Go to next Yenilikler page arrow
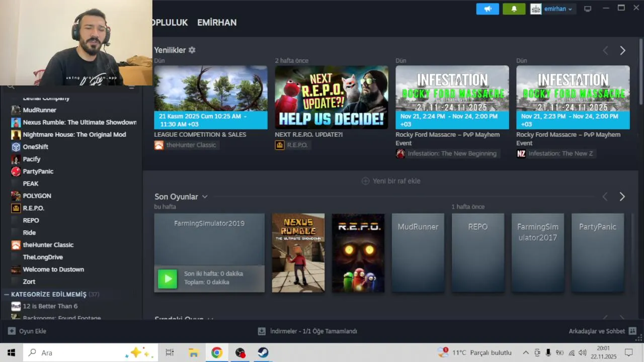 point(622,50)
